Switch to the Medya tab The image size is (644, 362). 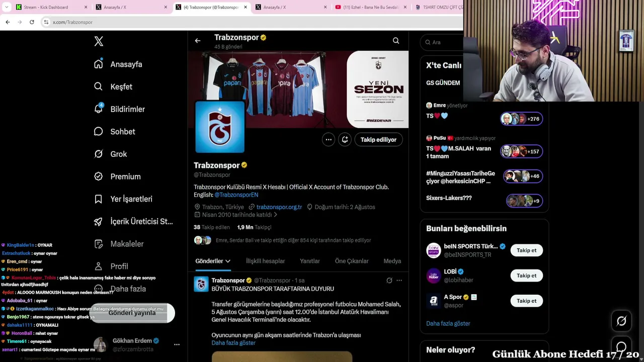point(392,261)
